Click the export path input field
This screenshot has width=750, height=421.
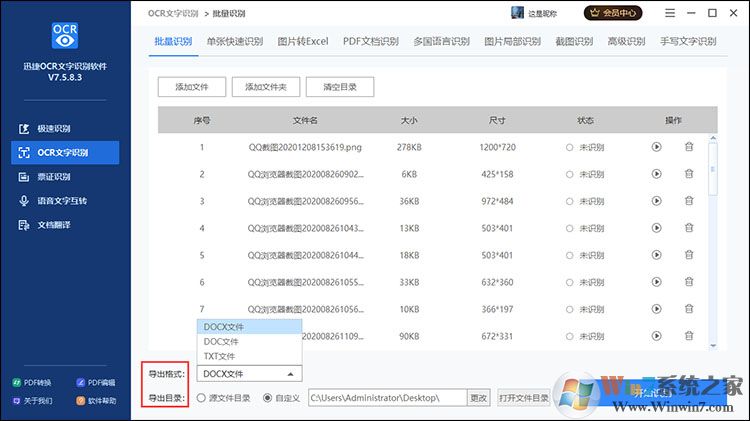[x=386, y=398]
